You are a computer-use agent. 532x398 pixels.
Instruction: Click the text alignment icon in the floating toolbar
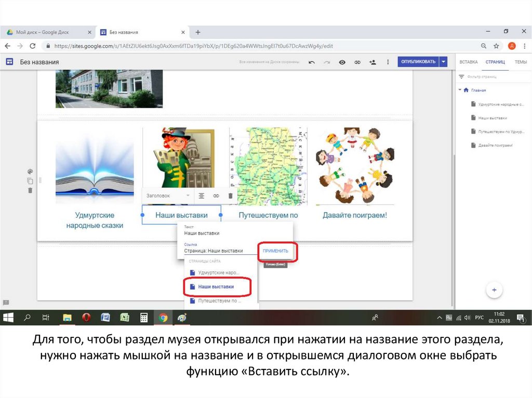coord(201,196)
